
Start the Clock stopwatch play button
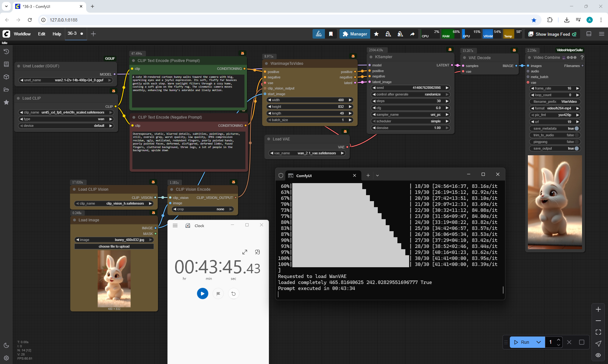click(x=203, y=293)
